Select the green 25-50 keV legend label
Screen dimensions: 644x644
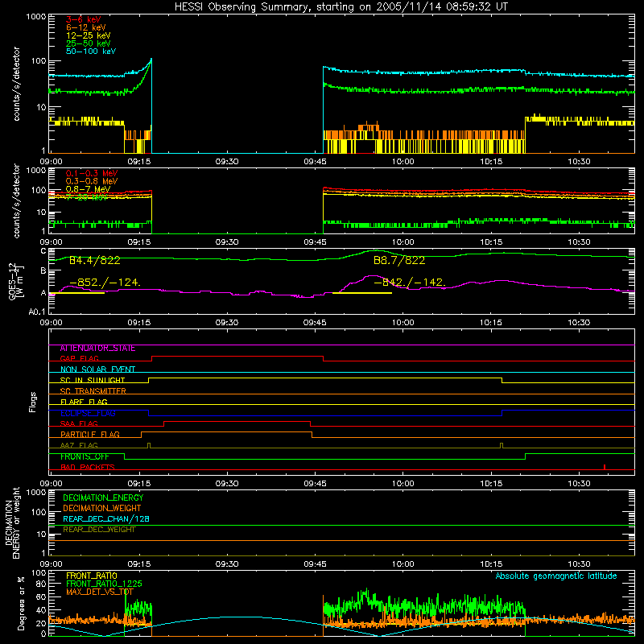pos(89,43)
